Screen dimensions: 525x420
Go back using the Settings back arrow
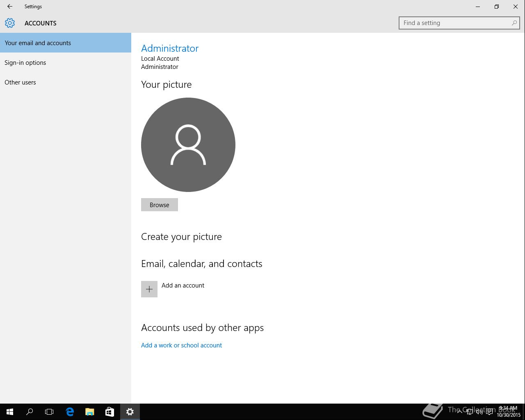[10, 7]
